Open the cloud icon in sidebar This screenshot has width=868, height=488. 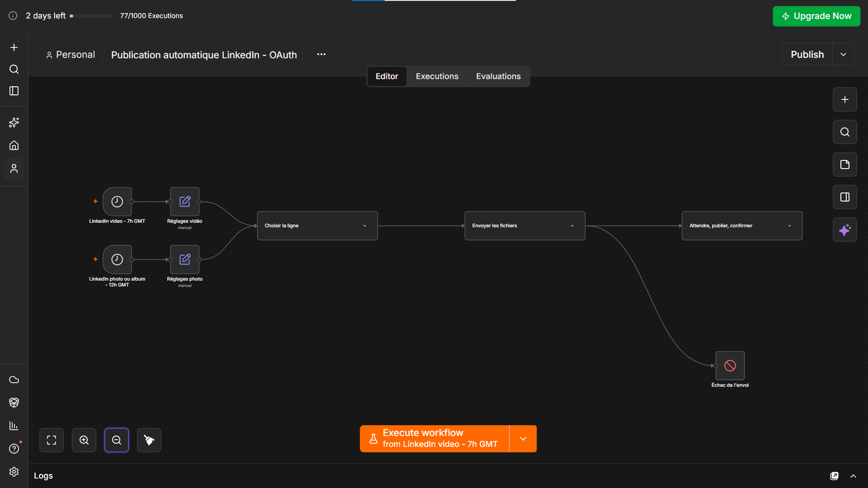14,380
